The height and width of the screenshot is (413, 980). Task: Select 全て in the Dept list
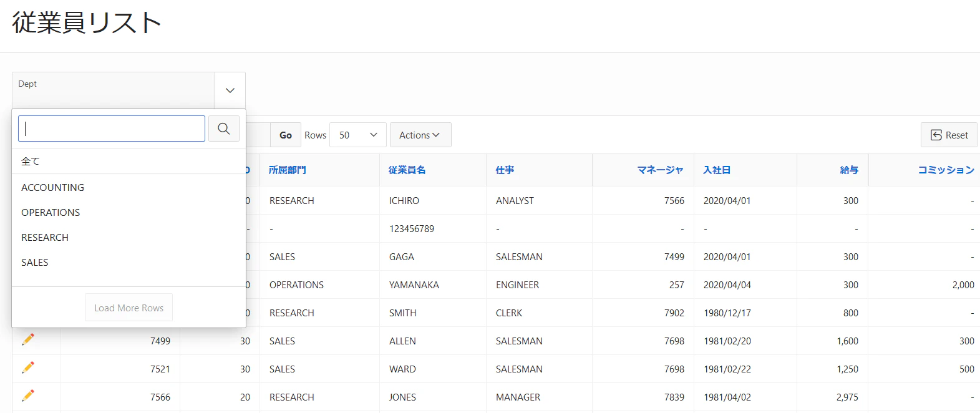(129, 161)
